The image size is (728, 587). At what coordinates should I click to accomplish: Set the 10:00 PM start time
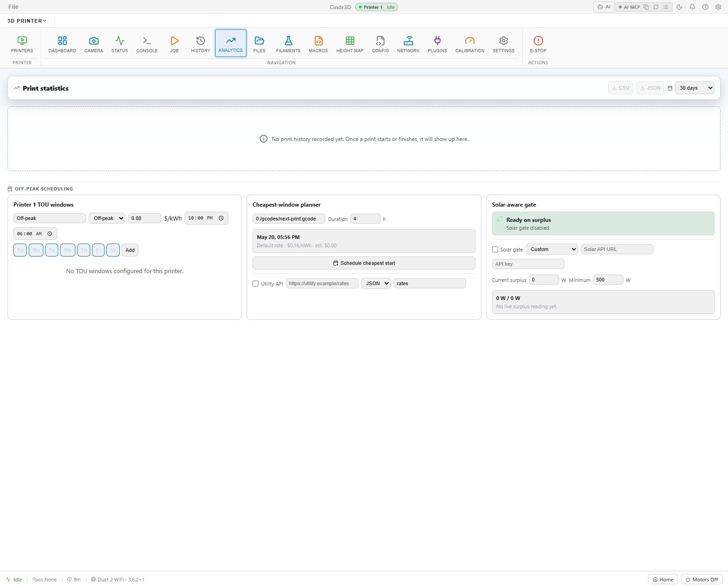[x=206, y=218]
